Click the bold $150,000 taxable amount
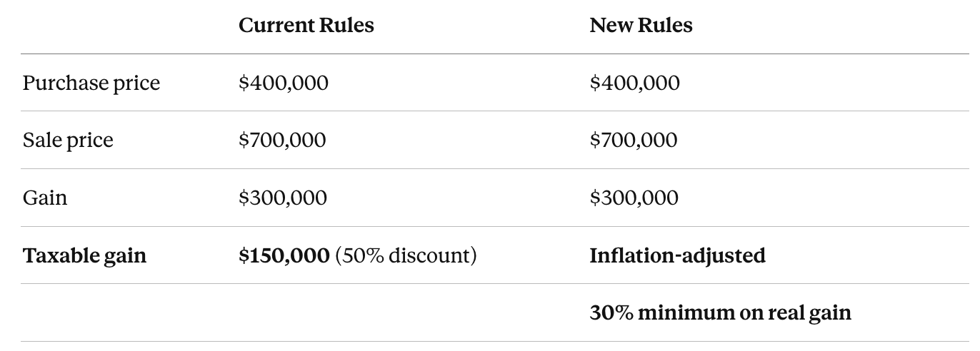The image size is (980, 351). pyautogui.click(x=284, y=255)
